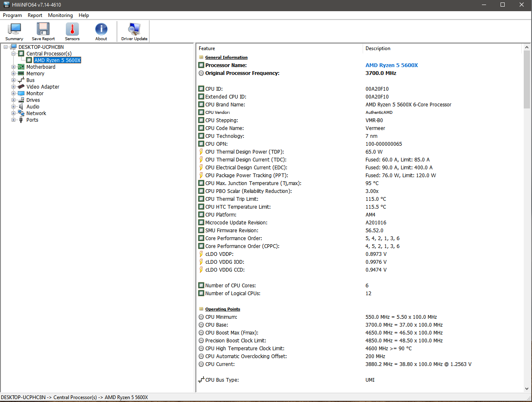Click the Description column header
The height and width of the screenshot is (402, 532).
[x=442, y=48]
